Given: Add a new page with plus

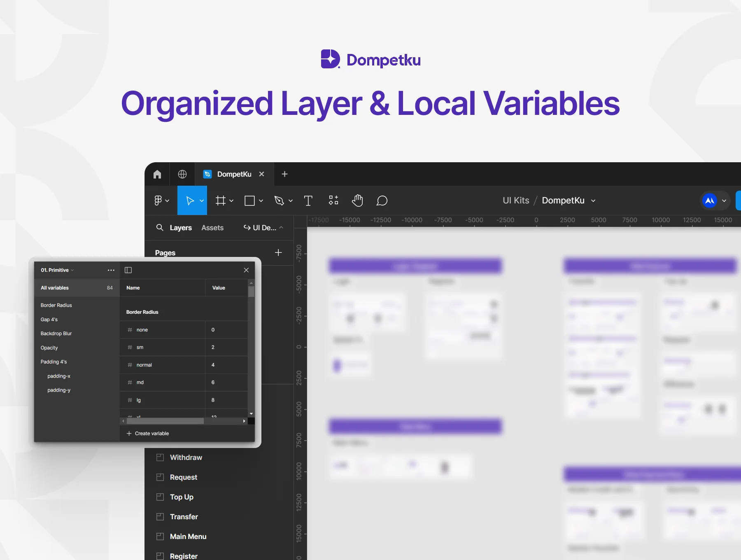Looking at the screenshot, I should pyautogui.click(x=278, y=252).
